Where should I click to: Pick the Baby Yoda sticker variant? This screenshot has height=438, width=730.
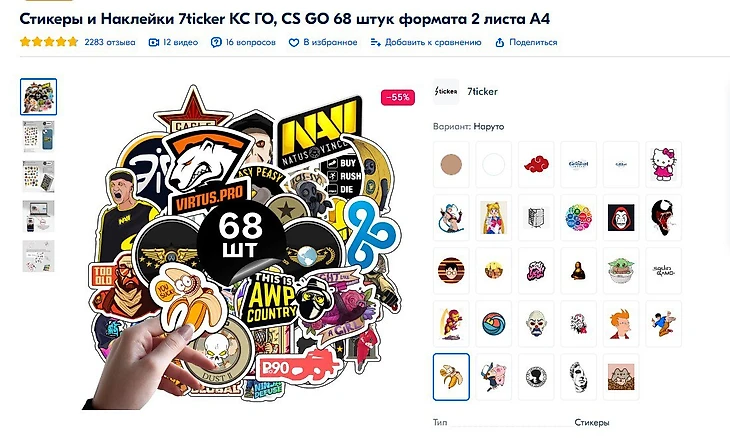coord(621,271)
